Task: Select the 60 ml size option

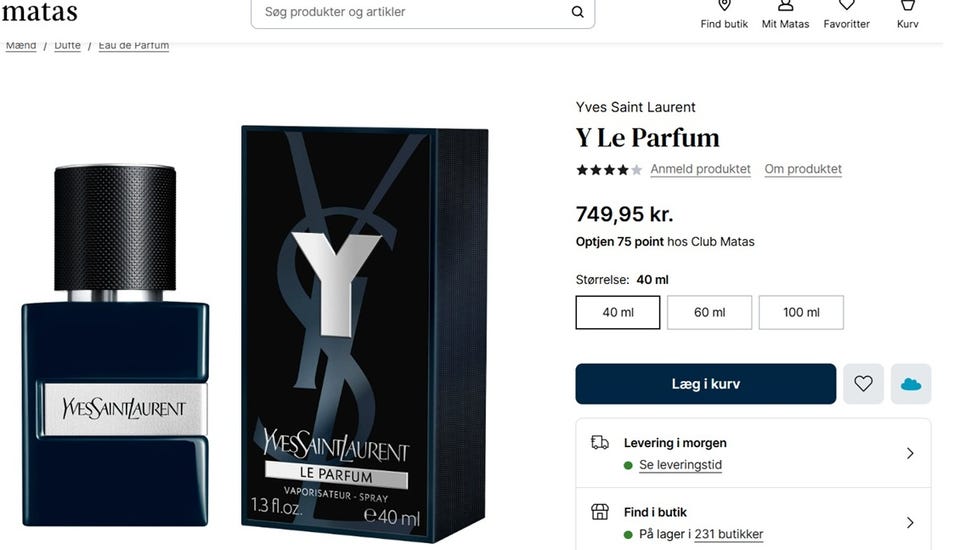Action: [x=710, y=312]
